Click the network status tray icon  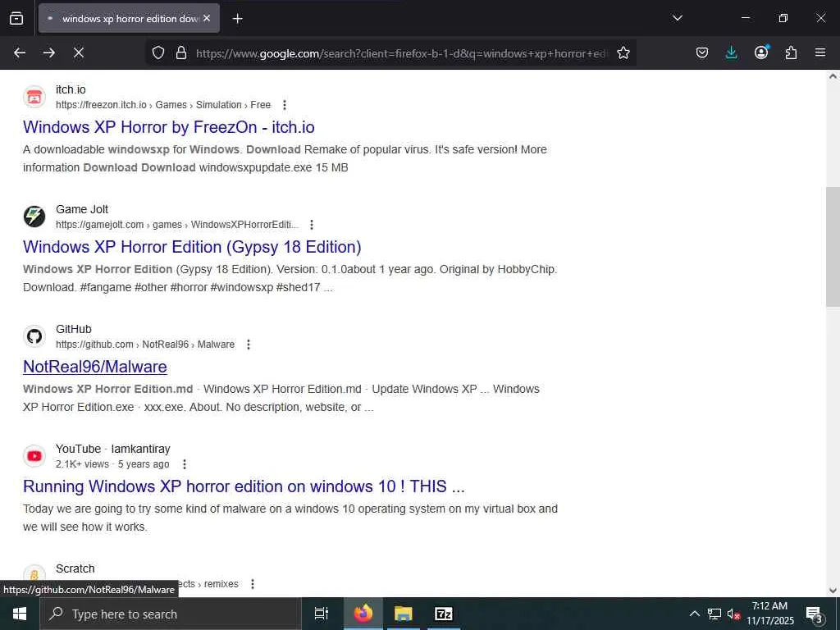(x=714, y=614)
